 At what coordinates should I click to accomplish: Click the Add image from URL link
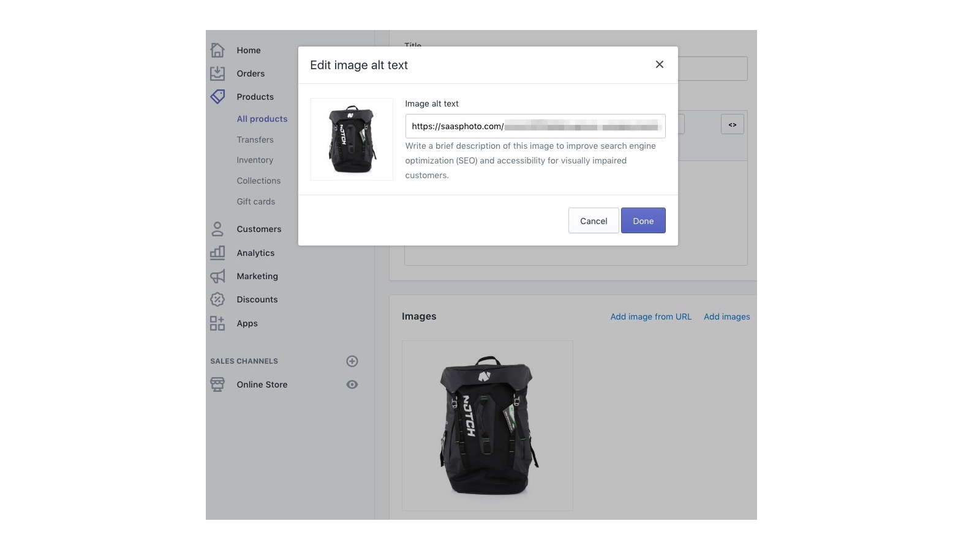650,317
